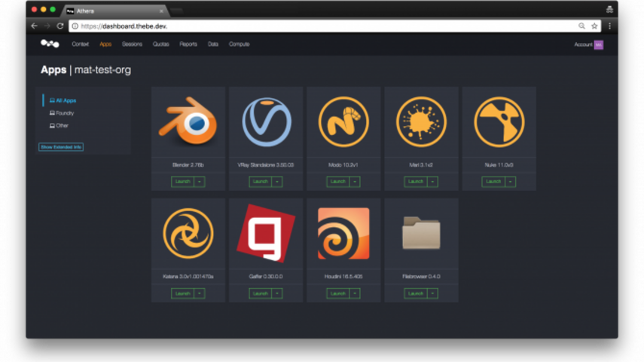
Task: Go to the Context menu item
Action: [80, 44]
